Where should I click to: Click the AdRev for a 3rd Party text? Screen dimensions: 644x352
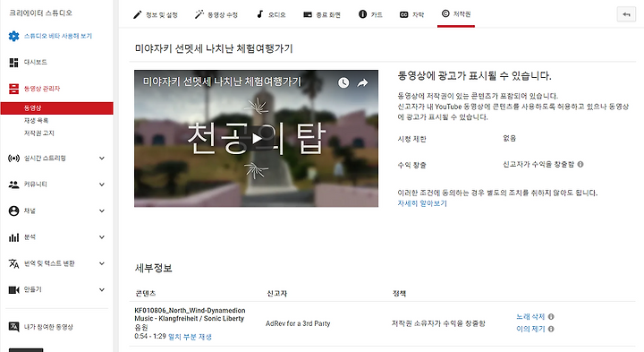point(298,323)
